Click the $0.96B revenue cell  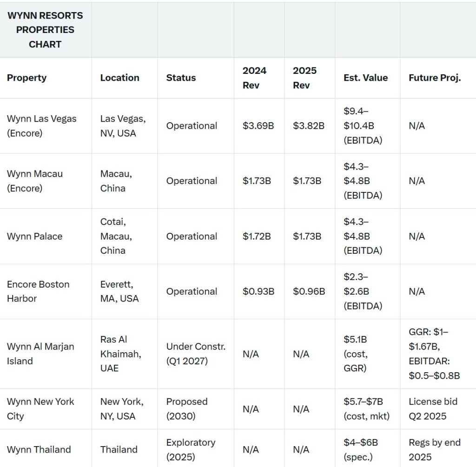point(309,291)
